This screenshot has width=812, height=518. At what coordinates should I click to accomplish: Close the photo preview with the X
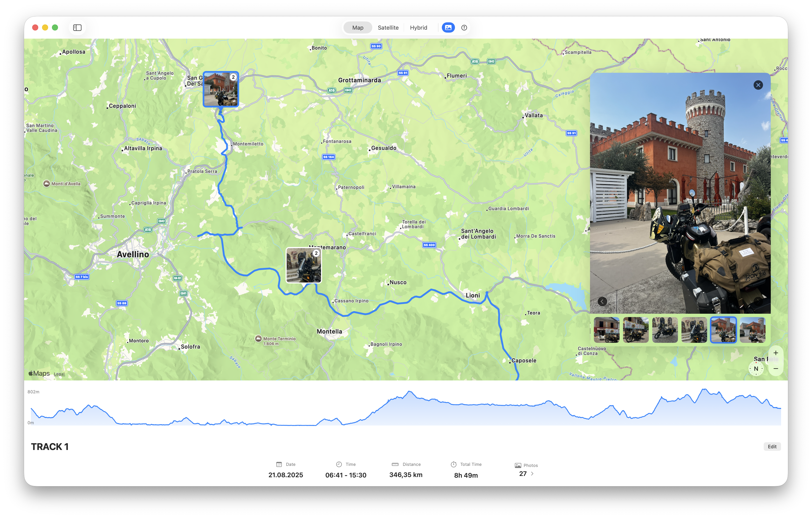tap(758, 85)
